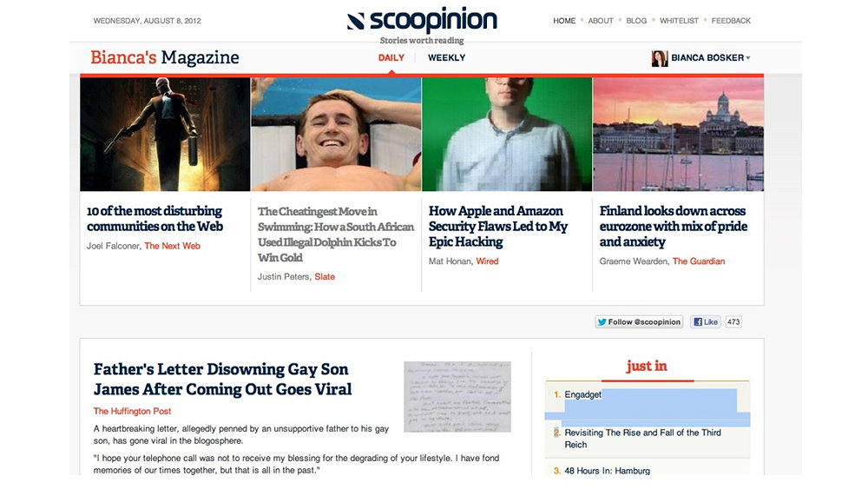Image resolution: width=868 pixels, height=489 pixels.
Task: Open the Whitelist page
Action: (679, 21)
